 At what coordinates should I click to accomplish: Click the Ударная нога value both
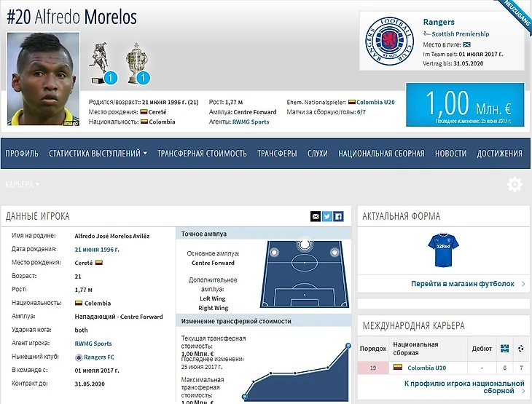(81, 330)
